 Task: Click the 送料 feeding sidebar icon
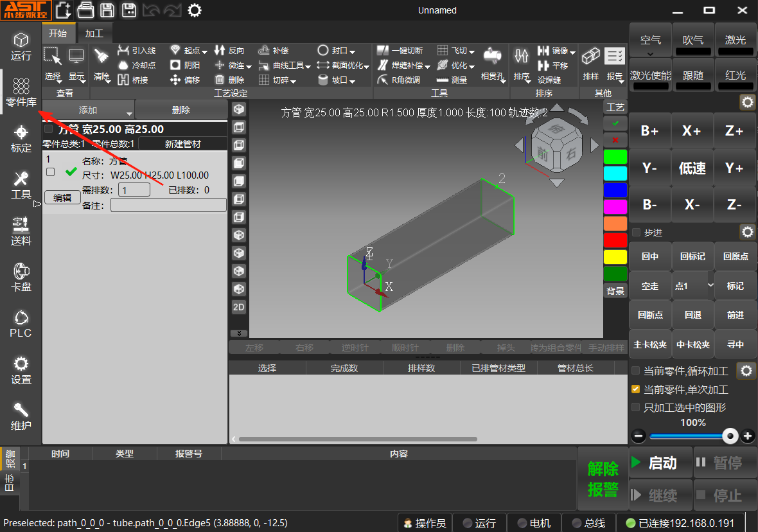pyautogui.click(x=21, y=231)
